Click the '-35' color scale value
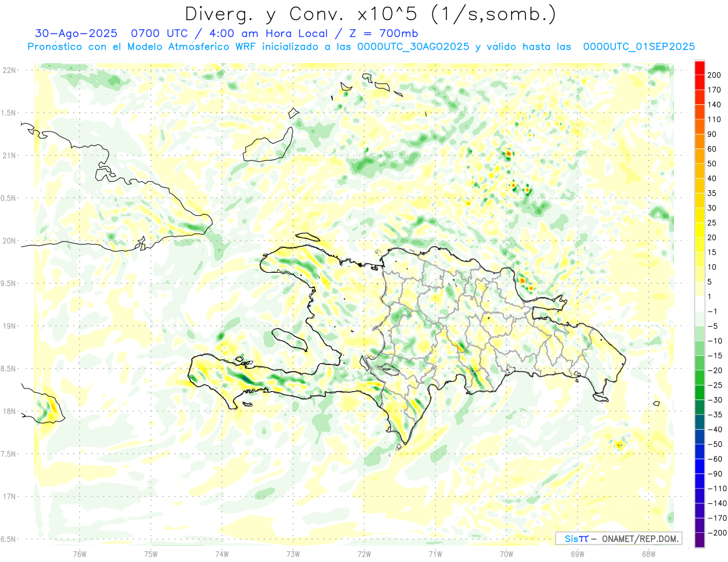The height and width of the screenshot is (562, 728). click(714, 415)
